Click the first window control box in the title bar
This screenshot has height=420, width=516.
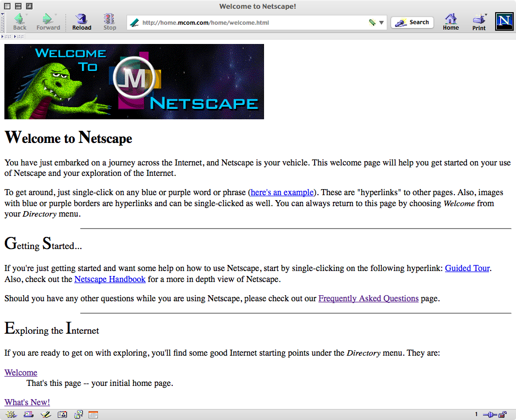[x=7, y=6]
